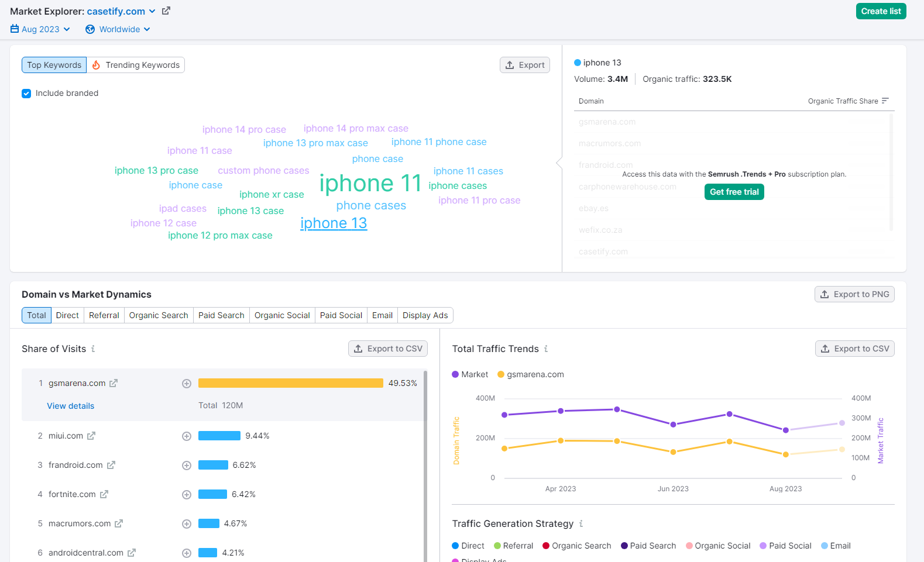Click the globe icon beside Worldwide
This screenshot has height=562, width=924.
[90, 29]
